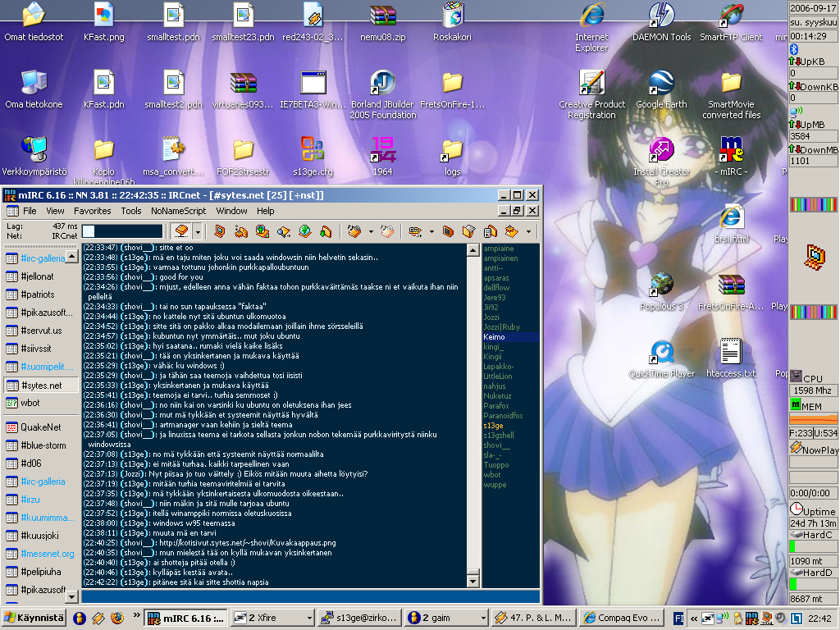840x630 pixels.
Task: Launch Firefox from the quick launch bar
Action: coord(117,618)
